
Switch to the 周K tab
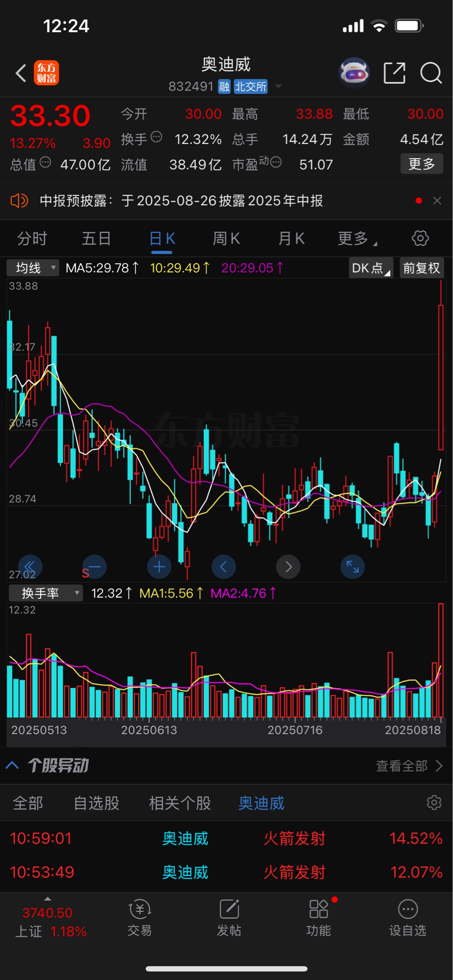(226, 239)
